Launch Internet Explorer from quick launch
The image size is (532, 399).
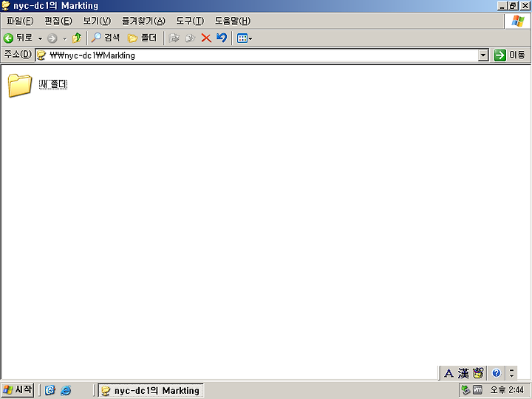click(x=66, y=390)
